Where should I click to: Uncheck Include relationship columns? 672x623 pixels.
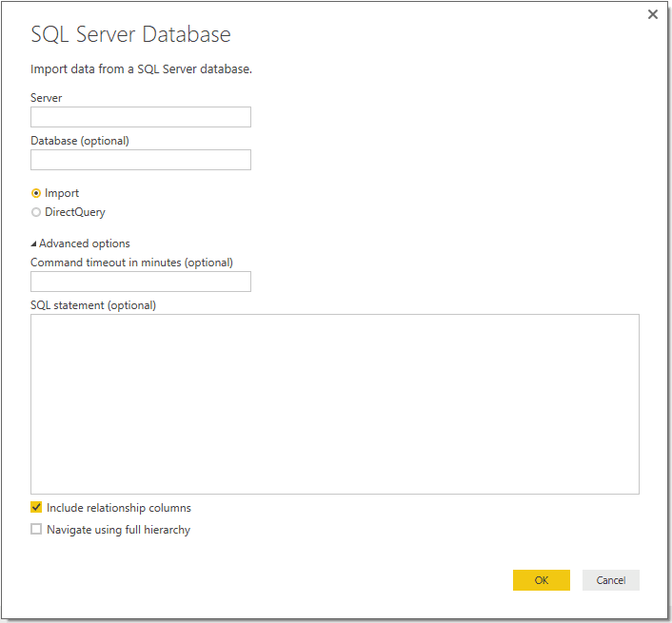click(x=36, y=507)
